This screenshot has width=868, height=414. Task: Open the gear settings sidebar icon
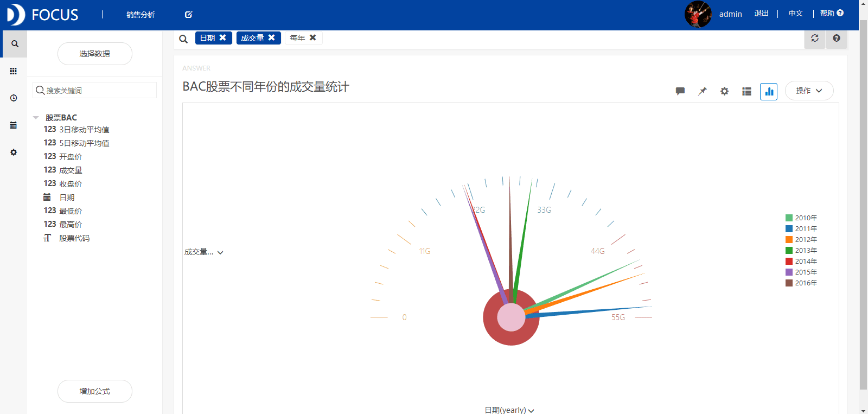(x=14, y=152)
